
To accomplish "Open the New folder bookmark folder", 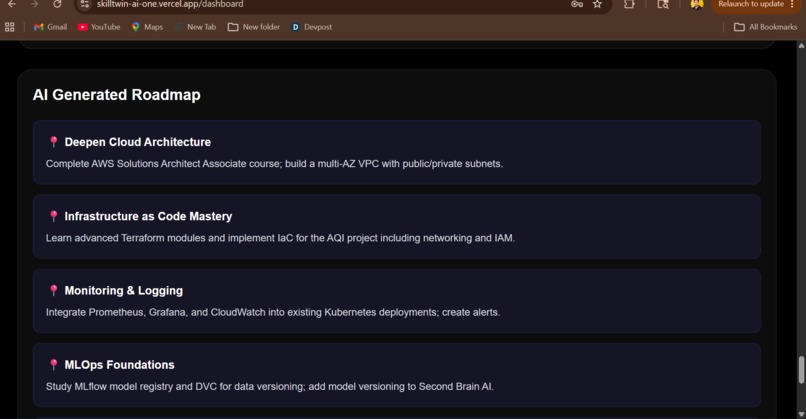I will pos(254,27).
